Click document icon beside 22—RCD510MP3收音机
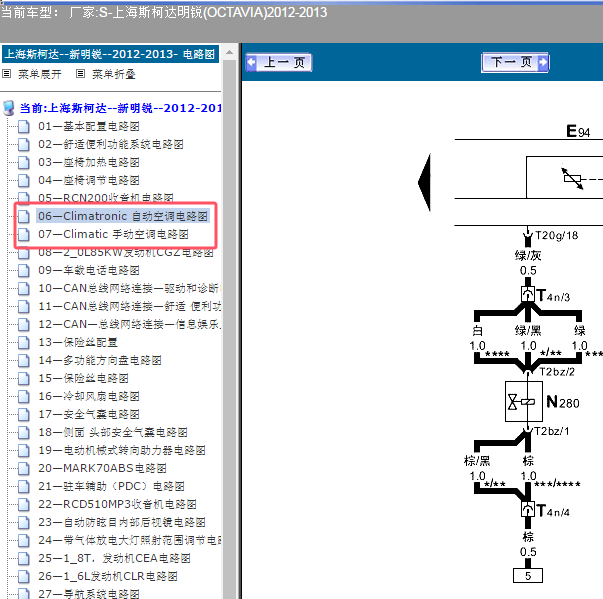This screenshot has height=599, width=603. 23,504
